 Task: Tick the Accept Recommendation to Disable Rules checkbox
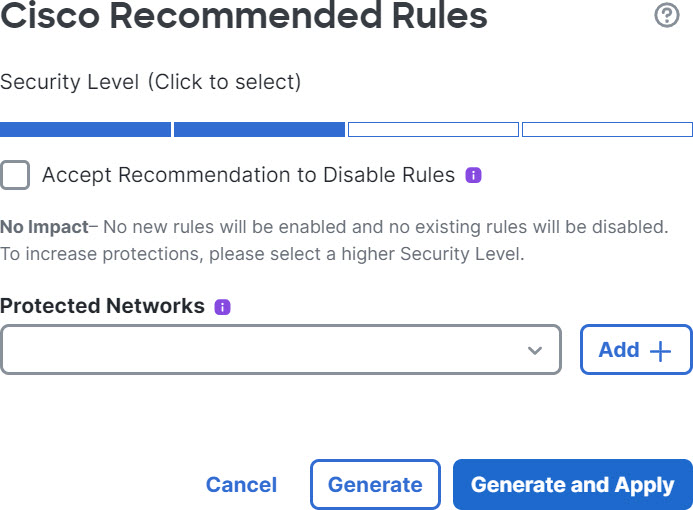coord(15,175)
